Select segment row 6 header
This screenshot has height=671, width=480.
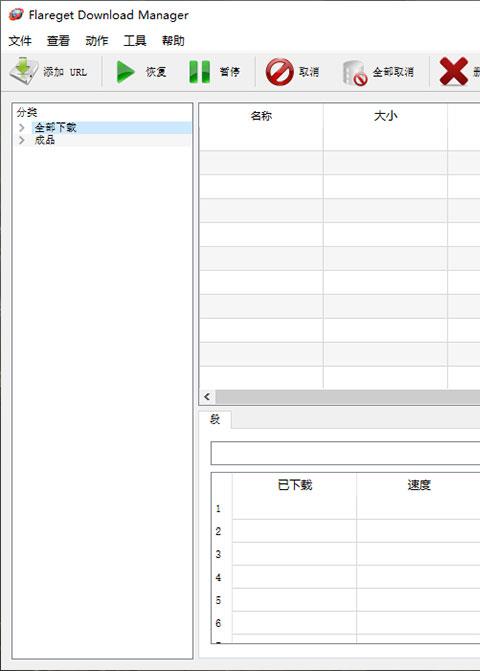[x=219, y=623]
